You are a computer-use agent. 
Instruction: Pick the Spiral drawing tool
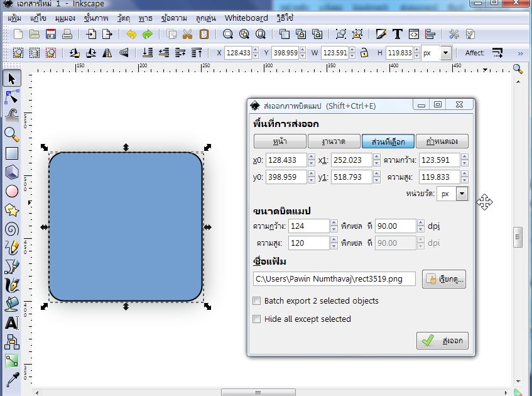coord(12,229)
